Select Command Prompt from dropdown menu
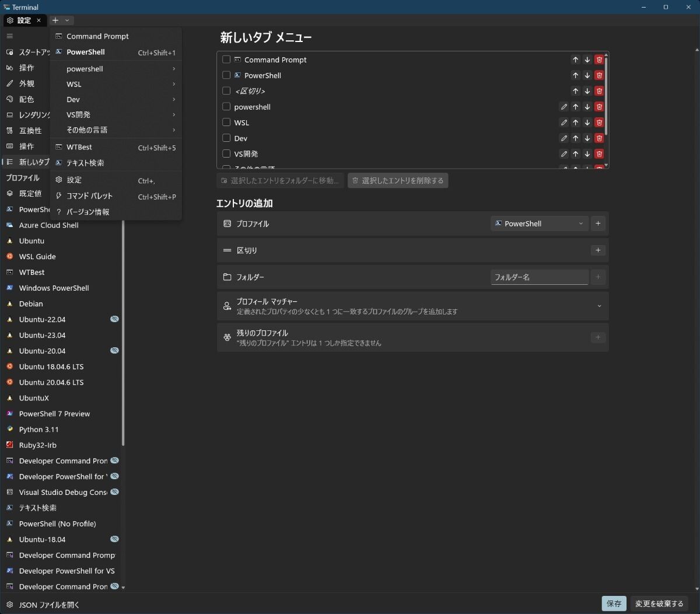 click(116, 36)
